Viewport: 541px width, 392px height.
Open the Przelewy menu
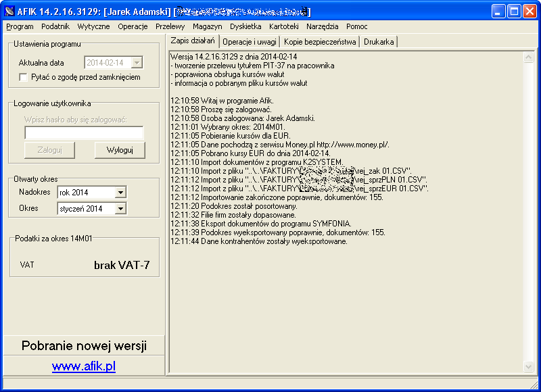coord(170,26)
